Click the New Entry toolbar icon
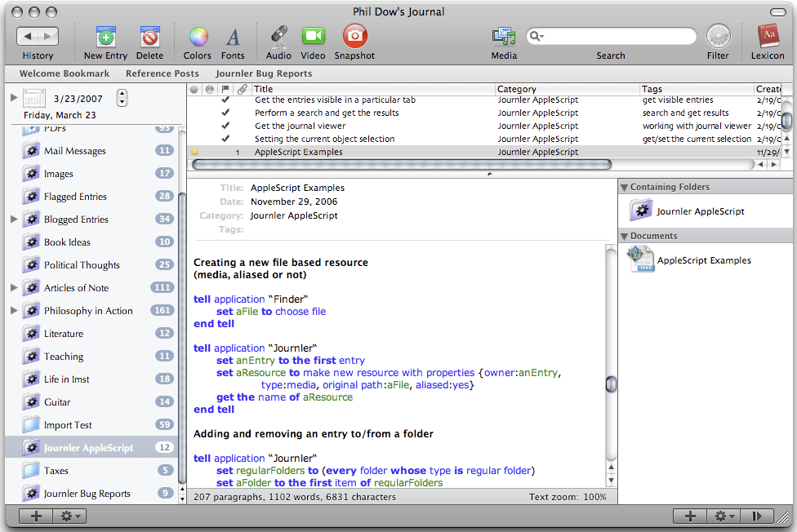The height and width of the screenshot is (532, 797). 105,37
